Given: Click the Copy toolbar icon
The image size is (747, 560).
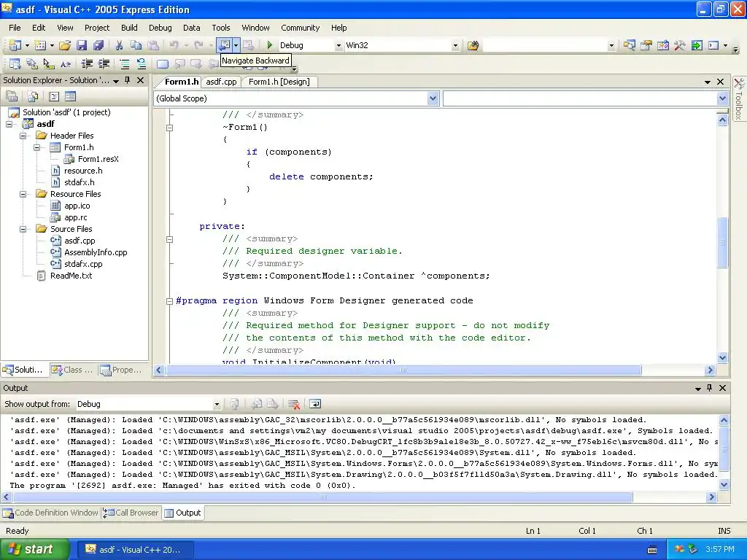Looking at the screenshot, I should coord(136,45).
